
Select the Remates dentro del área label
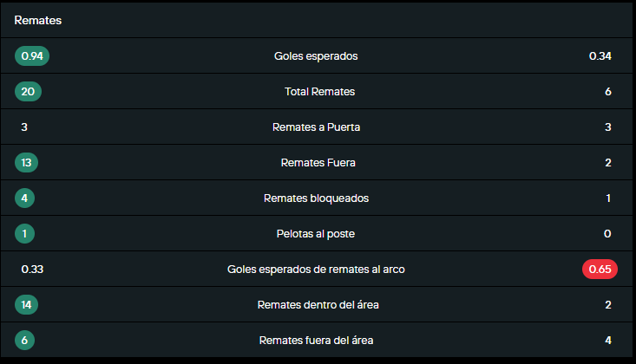[318, 305]
